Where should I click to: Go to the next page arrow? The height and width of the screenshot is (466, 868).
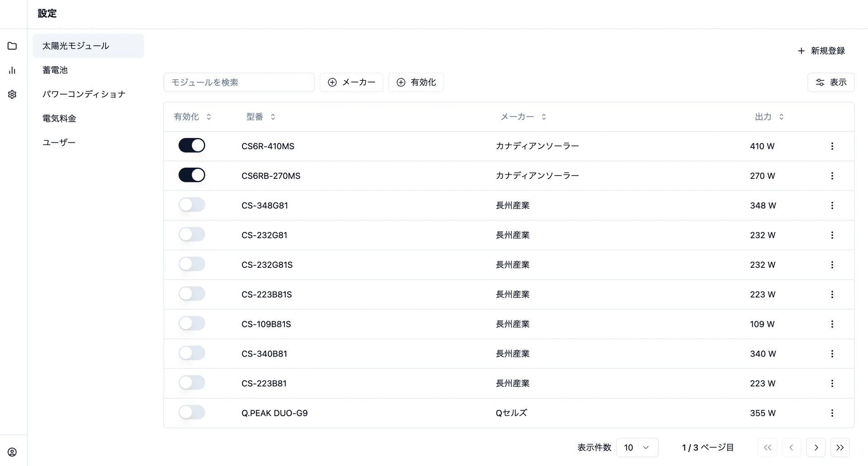[x=816, y=447]
